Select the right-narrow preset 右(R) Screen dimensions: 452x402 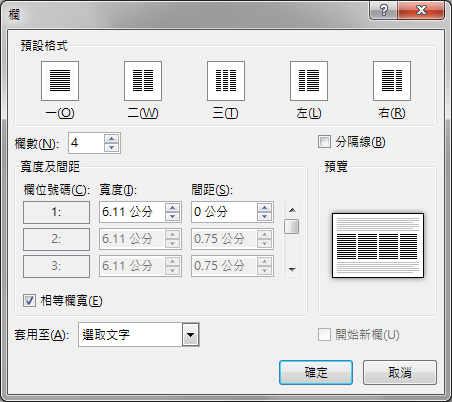click(x=392, y=81)
